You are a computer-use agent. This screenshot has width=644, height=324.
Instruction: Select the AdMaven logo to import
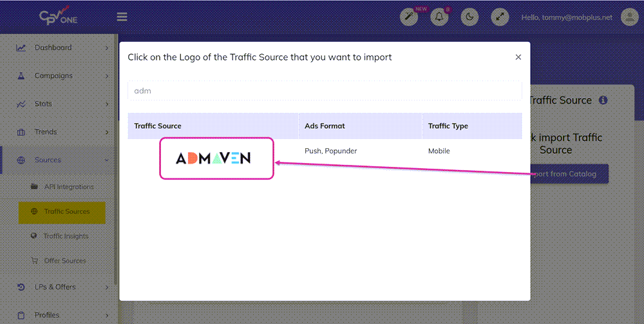213,158
